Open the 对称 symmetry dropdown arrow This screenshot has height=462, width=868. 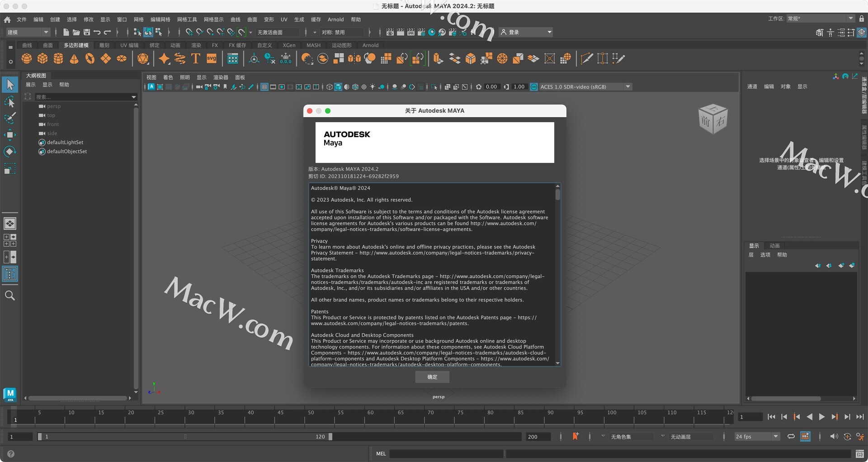point(315,33)
